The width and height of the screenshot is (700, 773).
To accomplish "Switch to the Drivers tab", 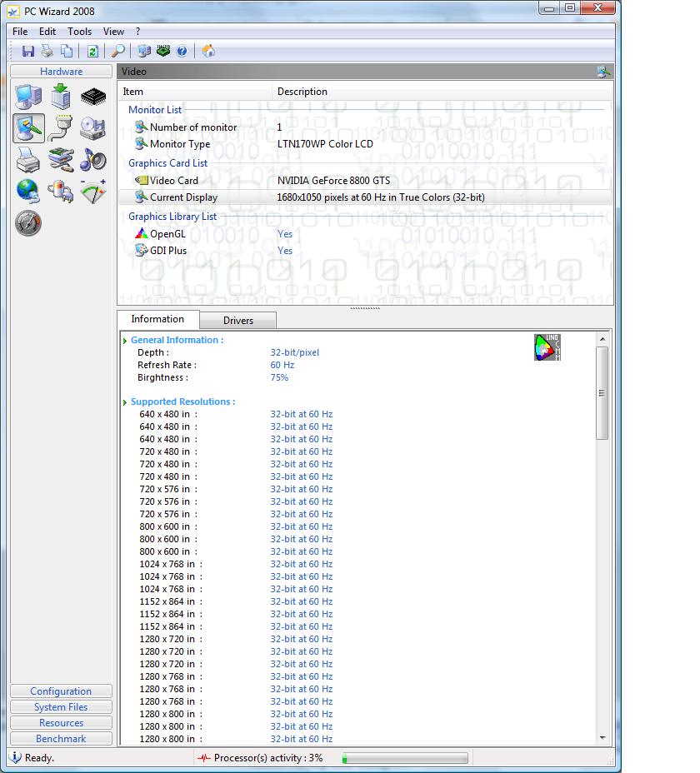I will click(238, 321).
